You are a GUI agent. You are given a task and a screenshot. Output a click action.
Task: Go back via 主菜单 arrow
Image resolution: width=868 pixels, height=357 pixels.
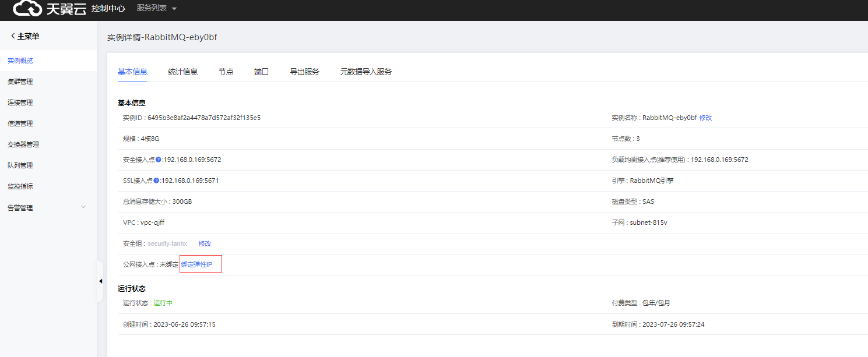25,36
